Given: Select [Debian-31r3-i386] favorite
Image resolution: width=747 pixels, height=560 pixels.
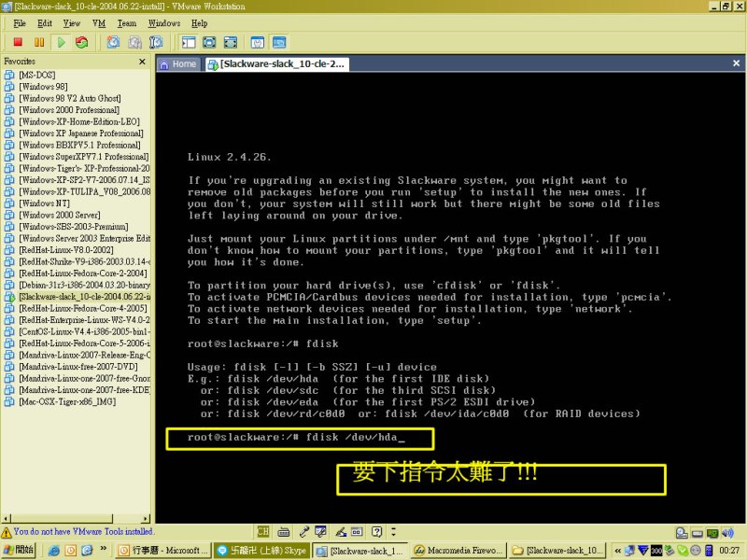Looking at the screenshot, I should point(78,285).
